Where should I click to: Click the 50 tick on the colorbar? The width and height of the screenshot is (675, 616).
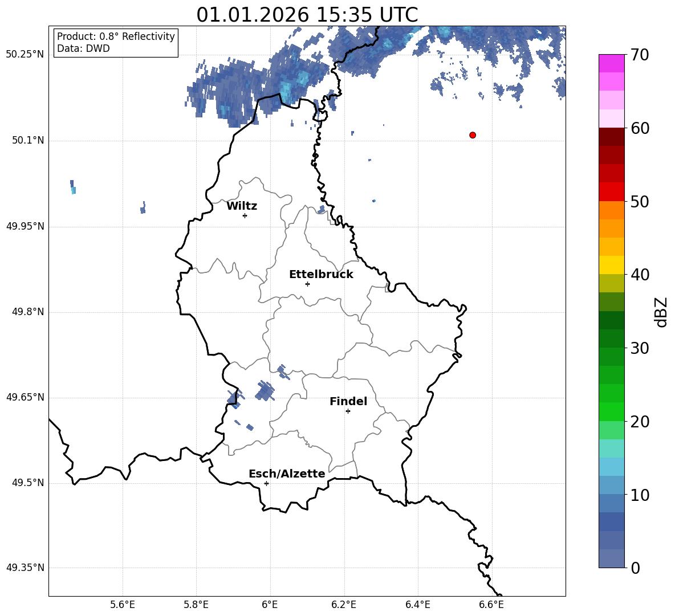pyautogui.click(x=640, y=201)
